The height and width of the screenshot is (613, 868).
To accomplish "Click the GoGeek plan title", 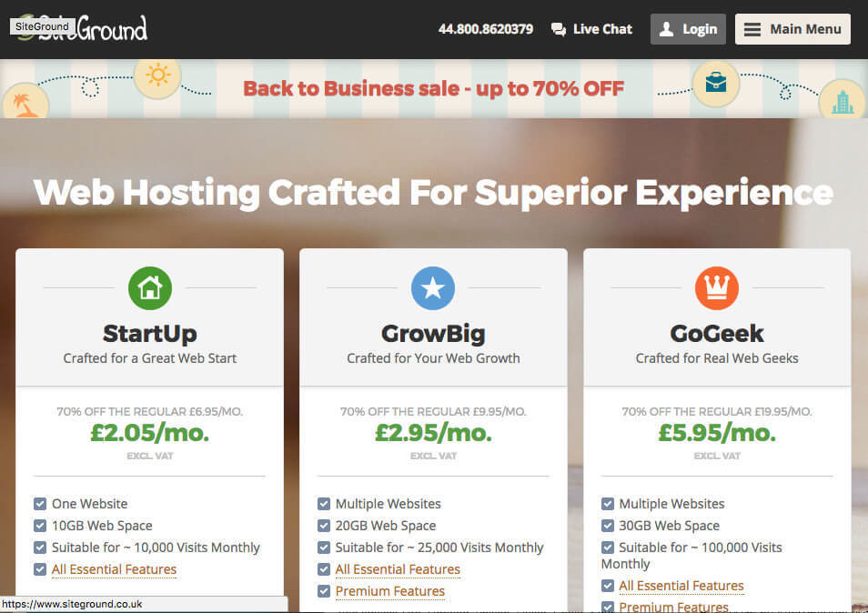I will [x=717, y=334].
